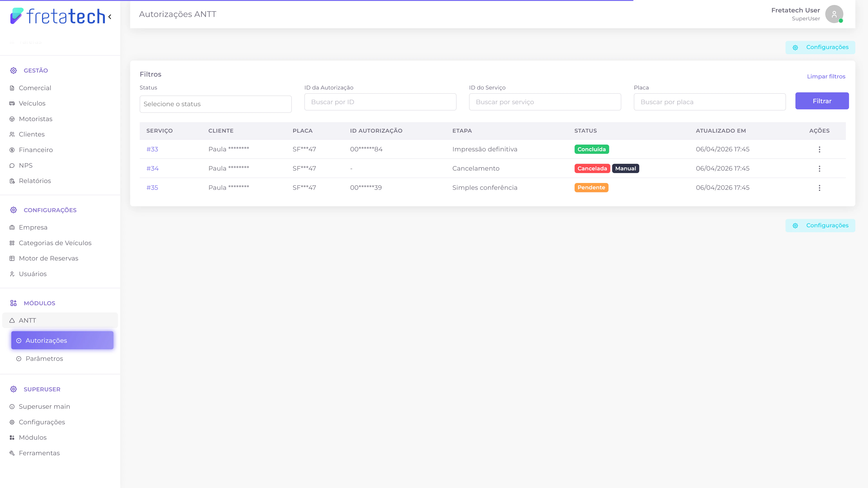This screenshot has width=868, height=488.
Task: Click the top Configurações button
Action: point(820,47)
